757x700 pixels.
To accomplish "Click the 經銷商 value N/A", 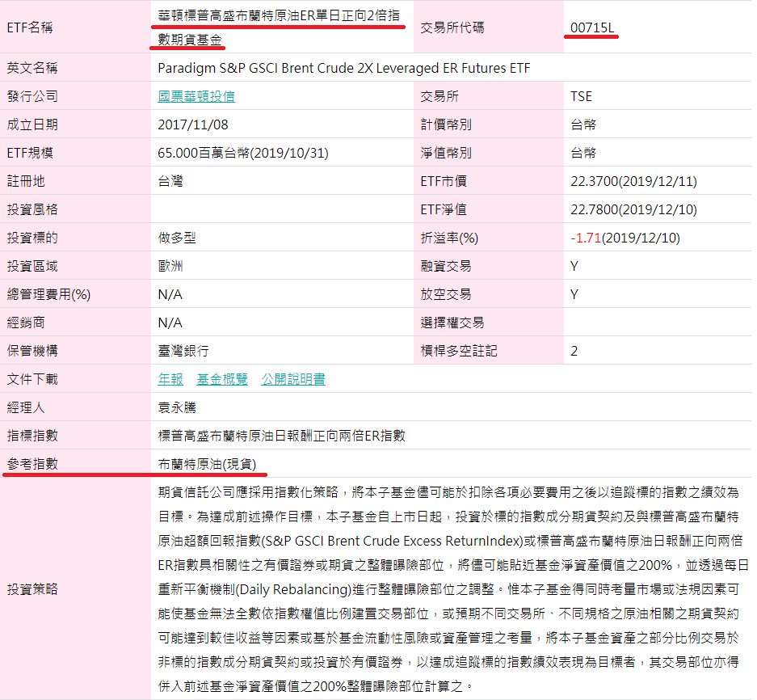I will (x=170, y=323).
